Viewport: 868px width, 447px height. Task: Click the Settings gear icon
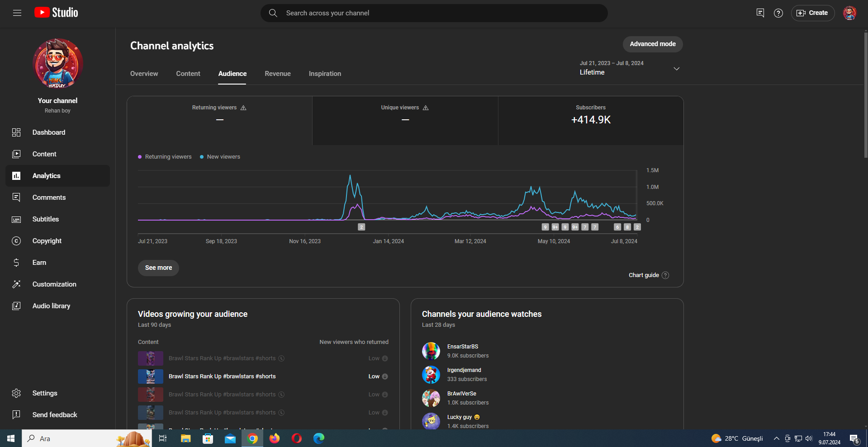pos(16,393)
